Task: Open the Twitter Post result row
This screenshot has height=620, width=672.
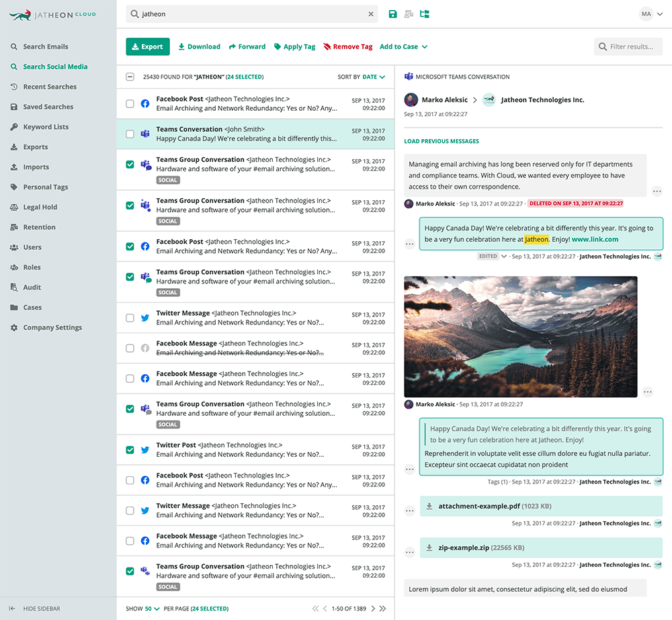Action: (x=255, y=450)
